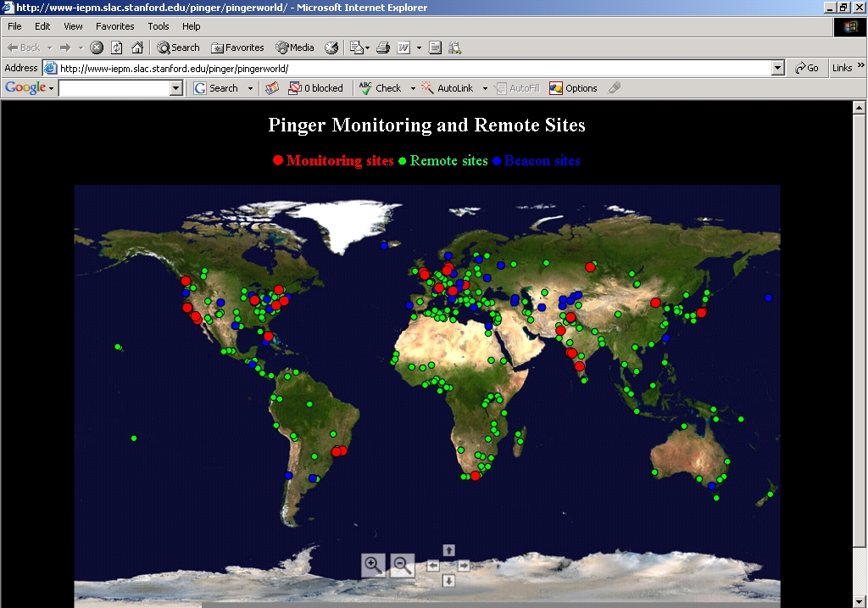Zoom out on the world map
The image size is (868, 608).
click(402, 565)
